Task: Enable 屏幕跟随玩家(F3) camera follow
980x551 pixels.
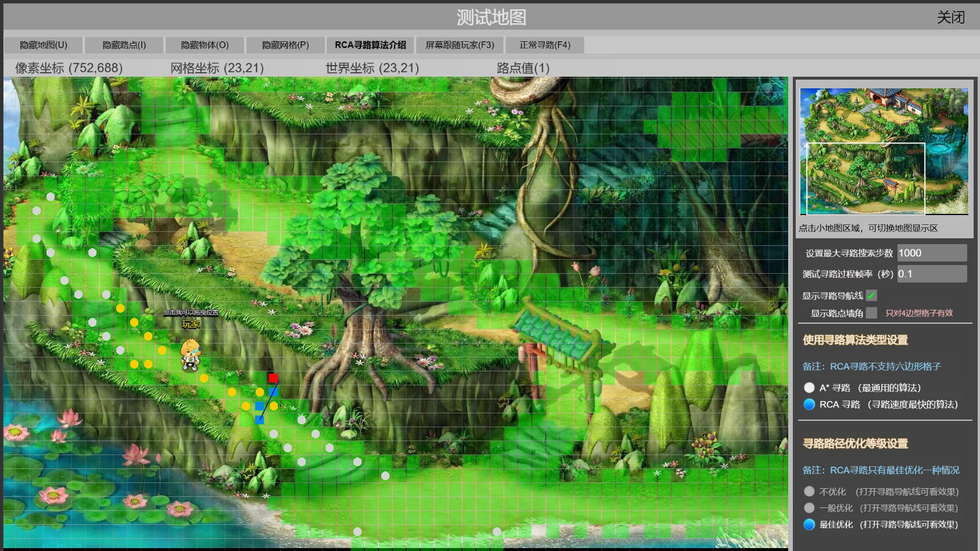Action: point(460,45)
